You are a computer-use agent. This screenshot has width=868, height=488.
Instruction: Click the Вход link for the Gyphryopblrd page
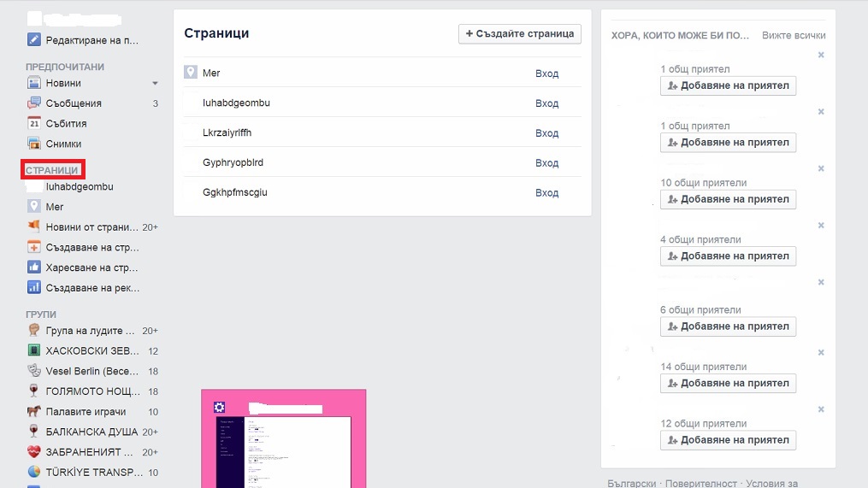(x=546, y=163)
